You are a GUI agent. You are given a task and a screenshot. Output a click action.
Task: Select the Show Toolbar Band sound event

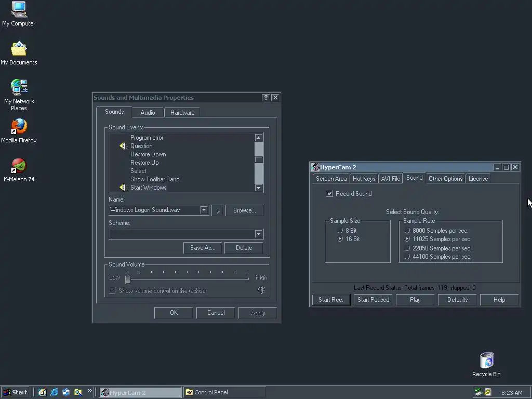155,179
